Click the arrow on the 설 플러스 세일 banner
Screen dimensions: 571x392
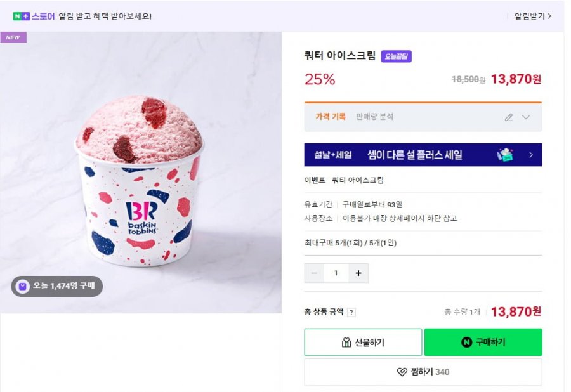531,155
